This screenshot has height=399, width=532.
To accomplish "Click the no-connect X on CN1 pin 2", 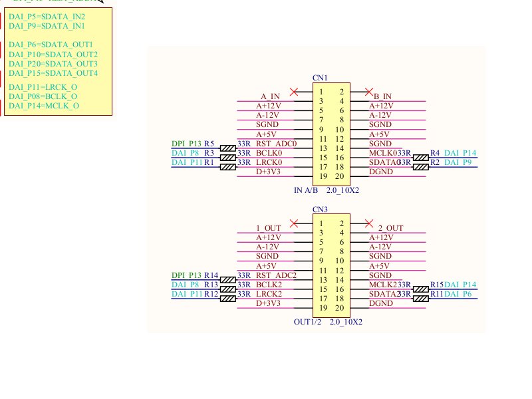I will pos(369,92).
